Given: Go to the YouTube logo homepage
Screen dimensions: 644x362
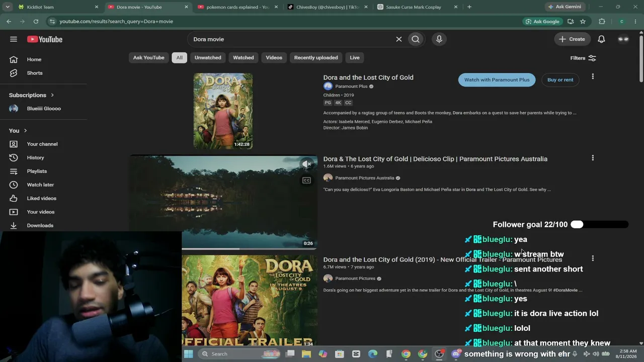Looking at the screenshot, I should [x=45, y=39].
